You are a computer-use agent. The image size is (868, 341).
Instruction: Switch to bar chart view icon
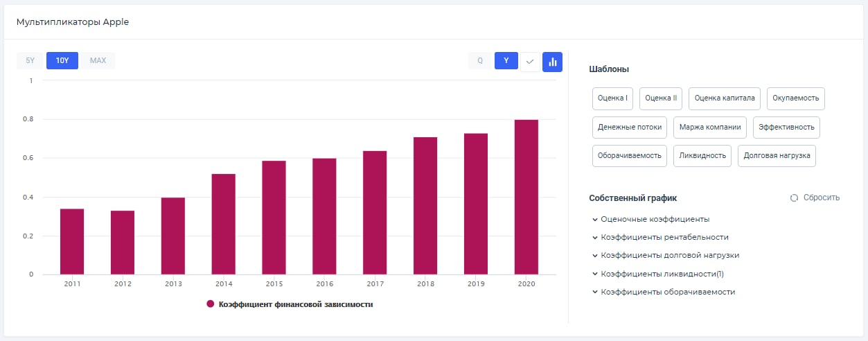pos(552,61)
